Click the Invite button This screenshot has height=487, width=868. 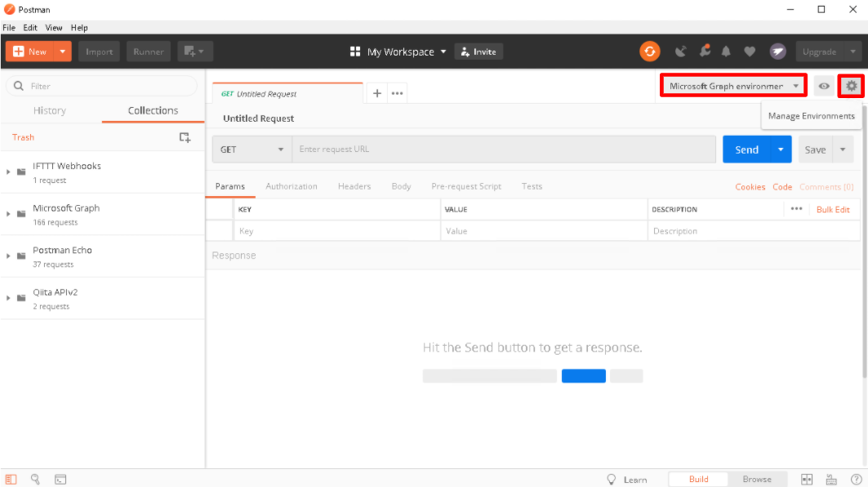tap(479, 51)
